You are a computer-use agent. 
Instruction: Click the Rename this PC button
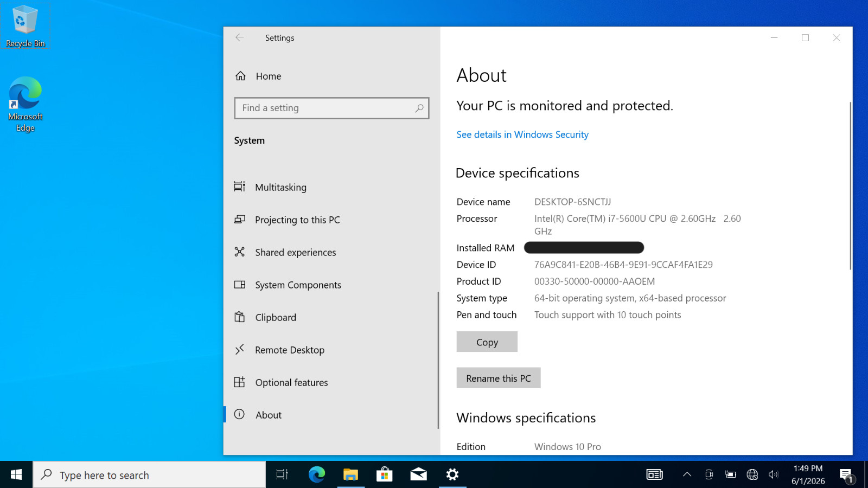[x=498, y=378]
